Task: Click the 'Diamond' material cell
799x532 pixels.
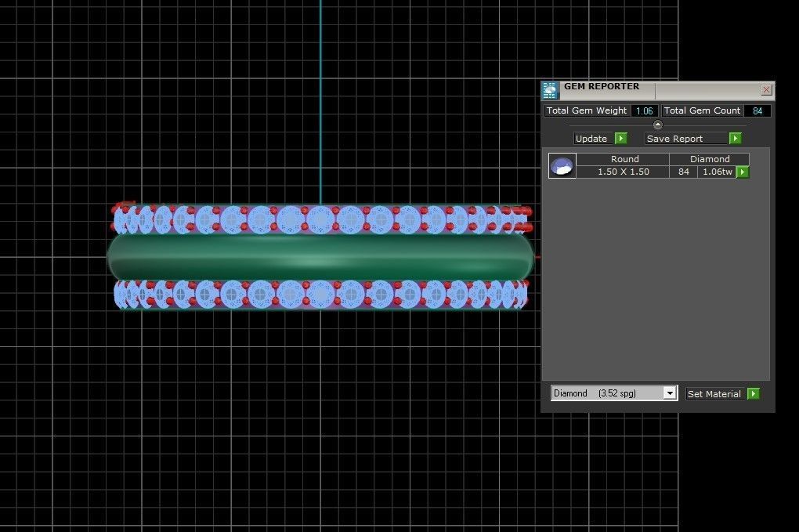Action: 710,159
